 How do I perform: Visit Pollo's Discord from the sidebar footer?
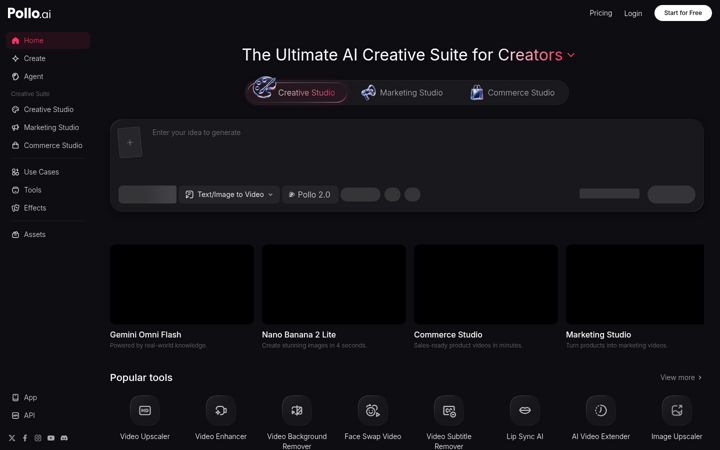(64, 438)
